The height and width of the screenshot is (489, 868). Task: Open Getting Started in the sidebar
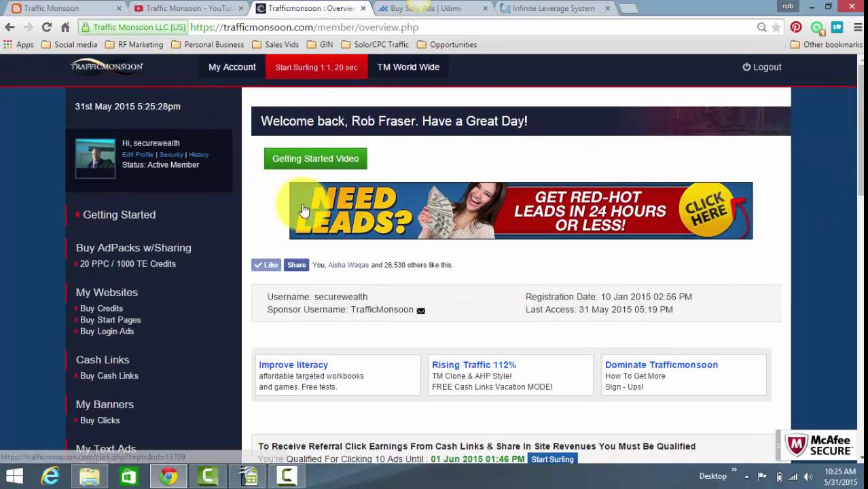(x=119, y=215)
